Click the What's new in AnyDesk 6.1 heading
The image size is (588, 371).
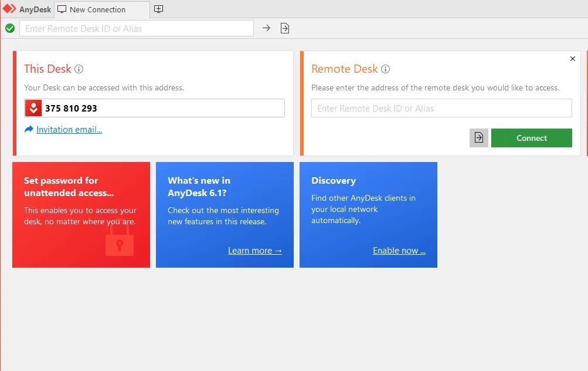pos(199,187)
